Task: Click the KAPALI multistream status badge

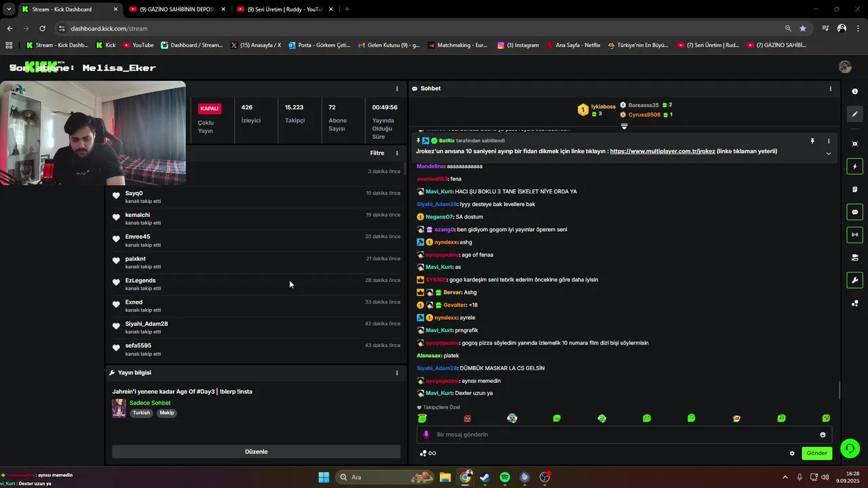Action: tap(210, 108)
